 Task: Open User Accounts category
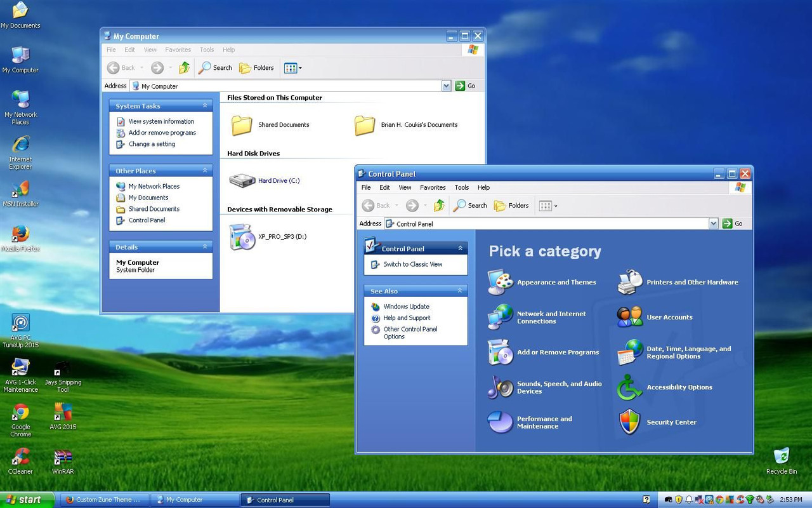[655, 317]
